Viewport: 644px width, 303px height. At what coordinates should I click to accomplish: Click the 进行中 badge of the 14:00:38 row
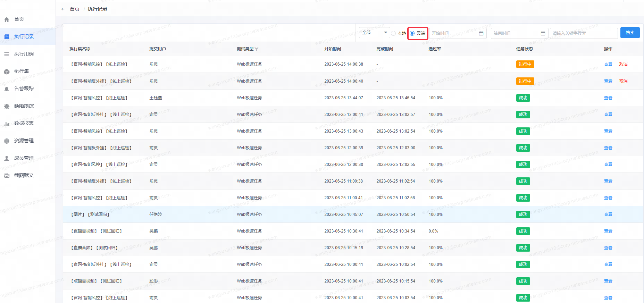[x=525, y=64]
